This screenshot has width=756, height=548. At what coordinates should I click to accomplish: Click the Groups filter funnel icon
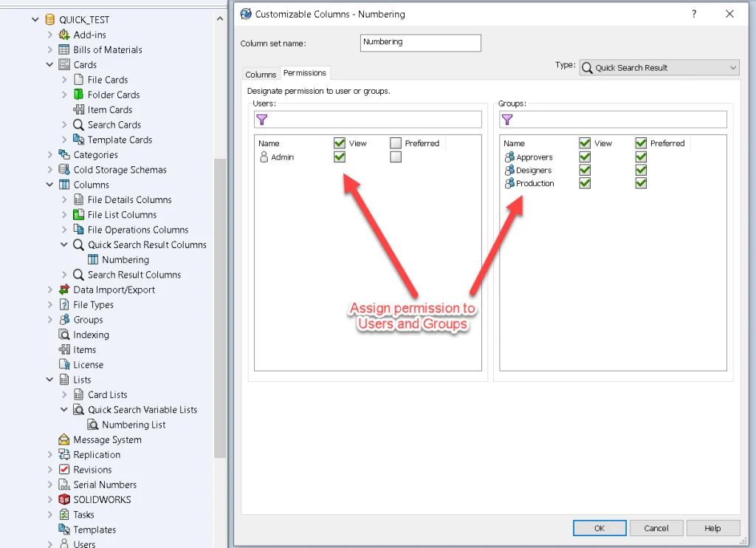(x=506, y=120)
